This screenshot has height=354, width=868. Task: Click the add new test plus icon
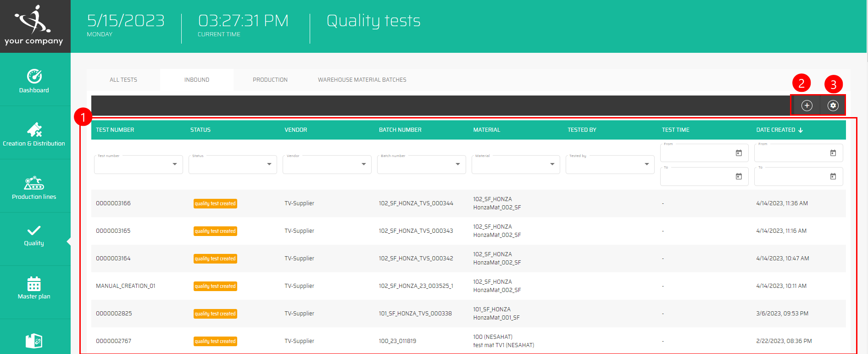pyautogui.click(x=807, y=106)
